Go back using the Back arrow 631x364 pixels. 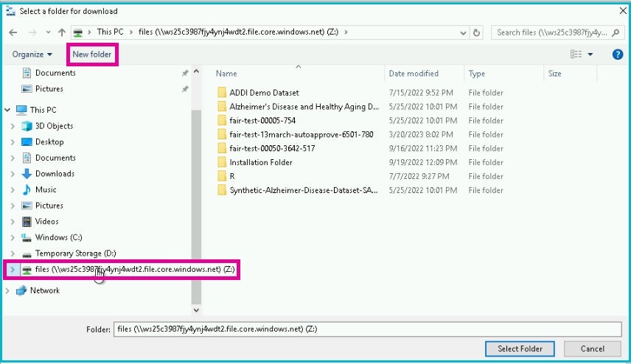pos(13,32)
